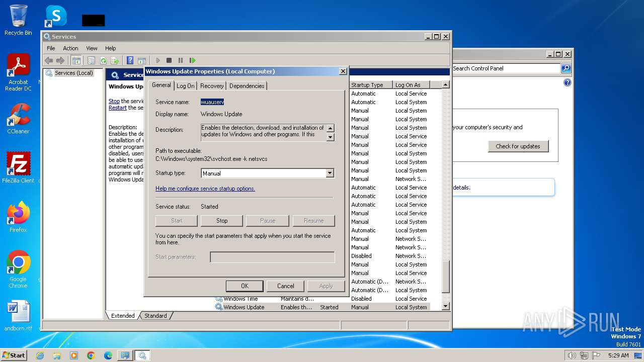644x362 pixels.
Task: Select the Windows Update service row
Action: 322,307
